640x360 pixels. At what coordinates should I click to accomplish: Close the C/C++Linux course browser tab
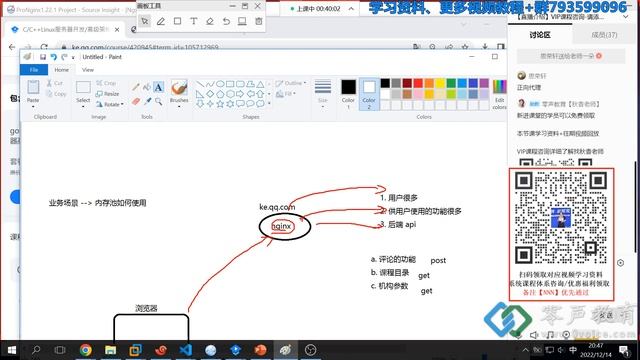click(x=117, y=29)
